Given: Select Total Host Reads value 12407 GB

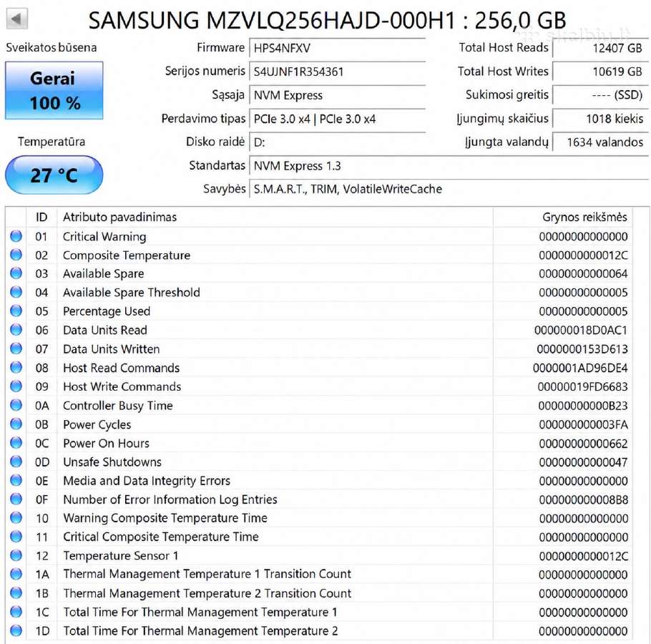Looking at the screenshot, I should tap(600, 48).
